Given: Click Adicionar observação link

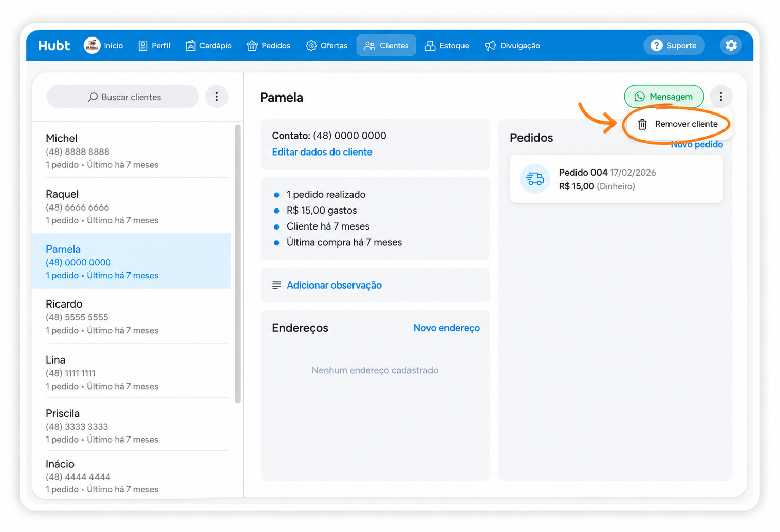Looking at the screenshot, I should 334,285.
